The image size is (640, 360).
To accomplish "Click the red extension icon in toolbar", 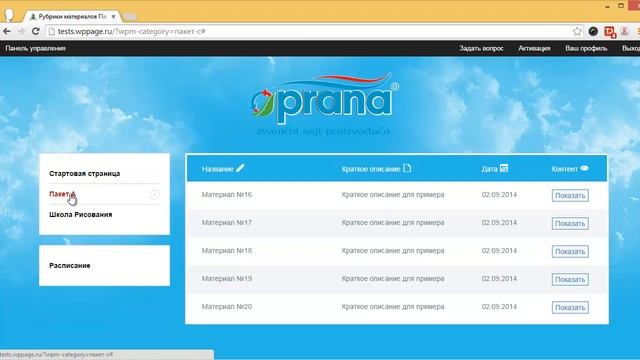I will [x=610, y=32].
